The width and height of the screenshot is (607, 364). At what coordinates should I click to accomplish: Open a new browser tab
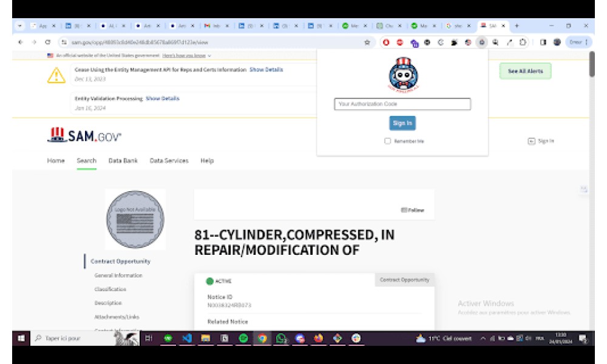coord(517,26)
